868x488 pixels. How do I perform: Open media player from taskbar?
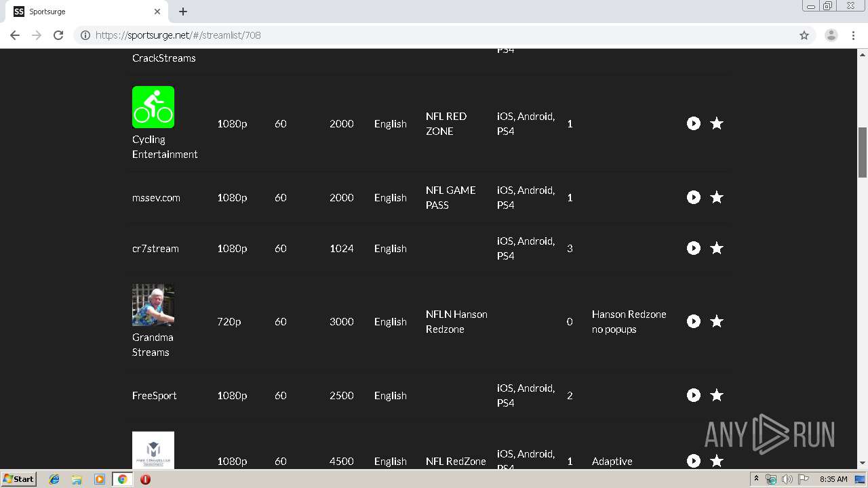[x=100, y=479]
